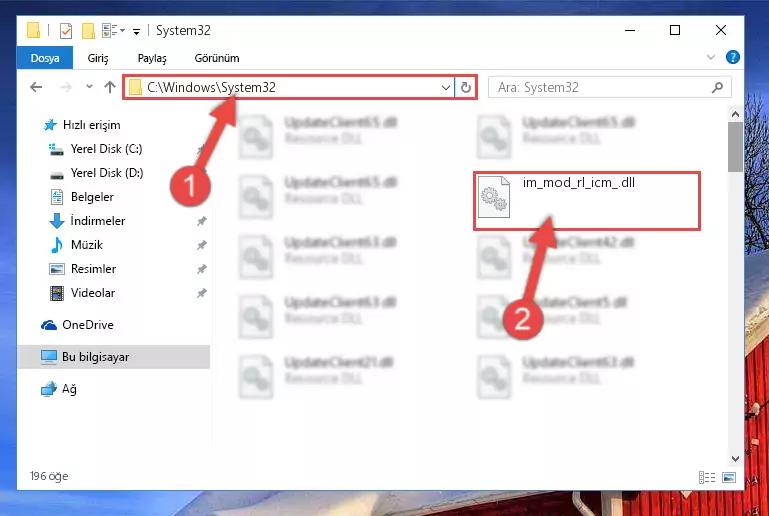The width and height of the screenshot is (769, 516).
Task: Open Help via the blue question mark
Action: (x=732, y=57)
